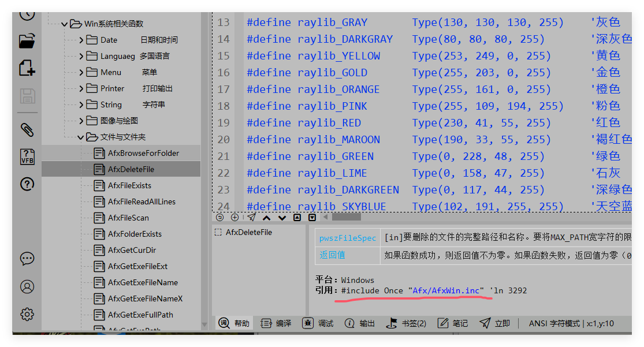Click the underlined Afx/AfxWin.inc include link
This screenshot has height=347, width=644.
coord(448,290)
